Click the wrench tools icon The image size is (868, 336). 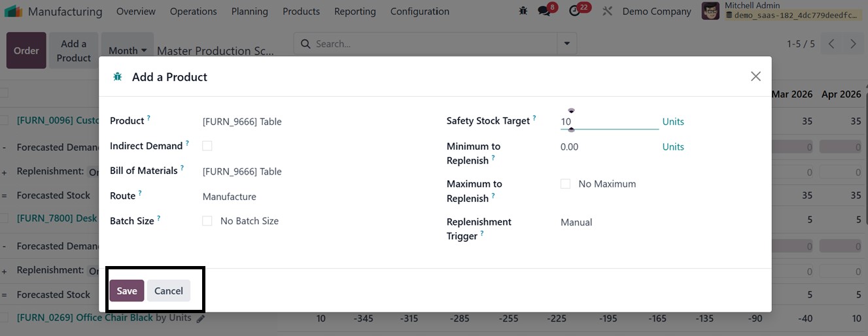click(607, 11)
